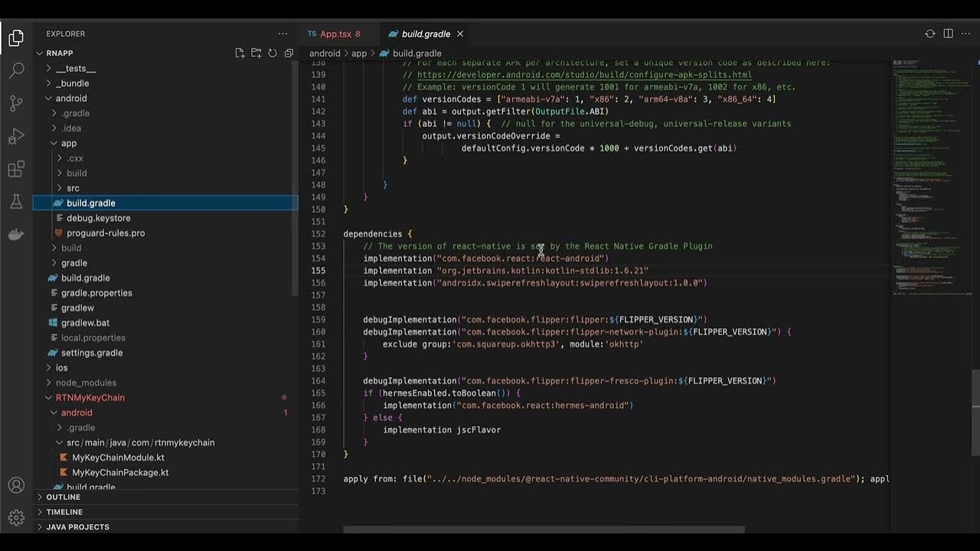Image resolution: width=980 pixels, height=551 pixels.
Task: Click app in the breadcrumb path
Action: tap(359, 54)
